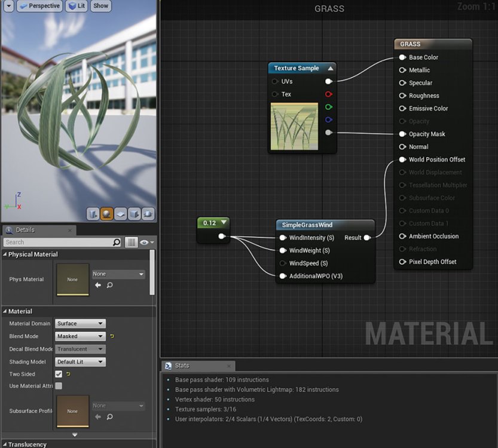The width and height of the screenshot is (498, 448).
Task: Use selected asset arrow for Phys Material
Action: 98,286
